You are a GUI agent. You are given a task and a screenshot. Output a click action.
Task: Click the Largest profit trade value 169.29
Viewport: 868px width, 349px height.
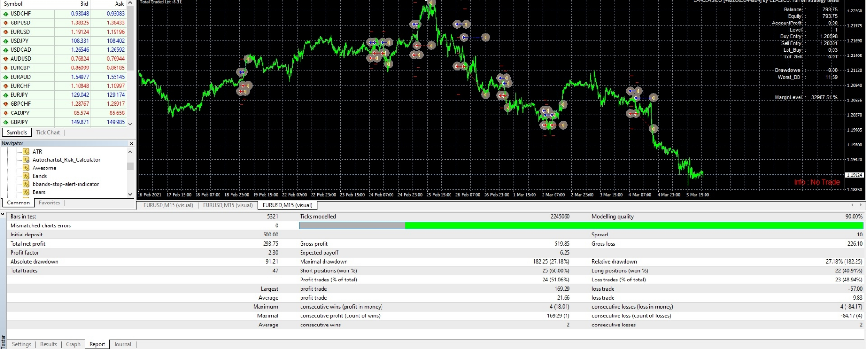tap(562, 289)
